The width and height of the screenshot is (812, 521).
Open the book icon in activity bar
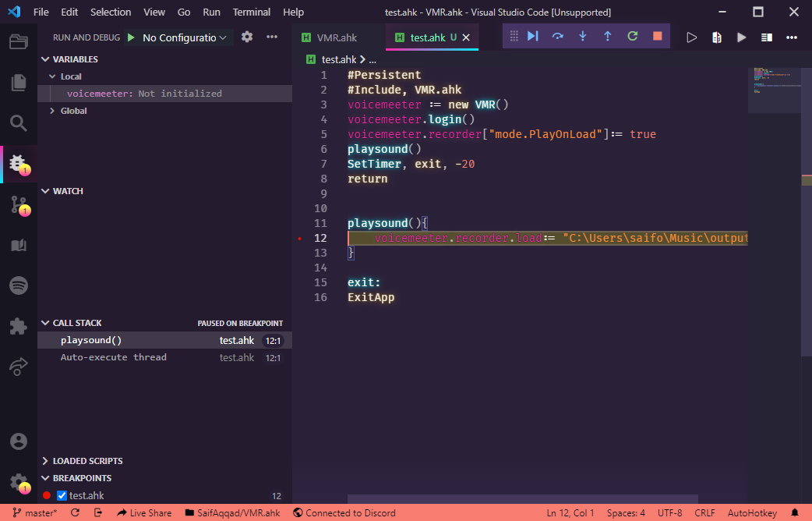coord(19,245)
